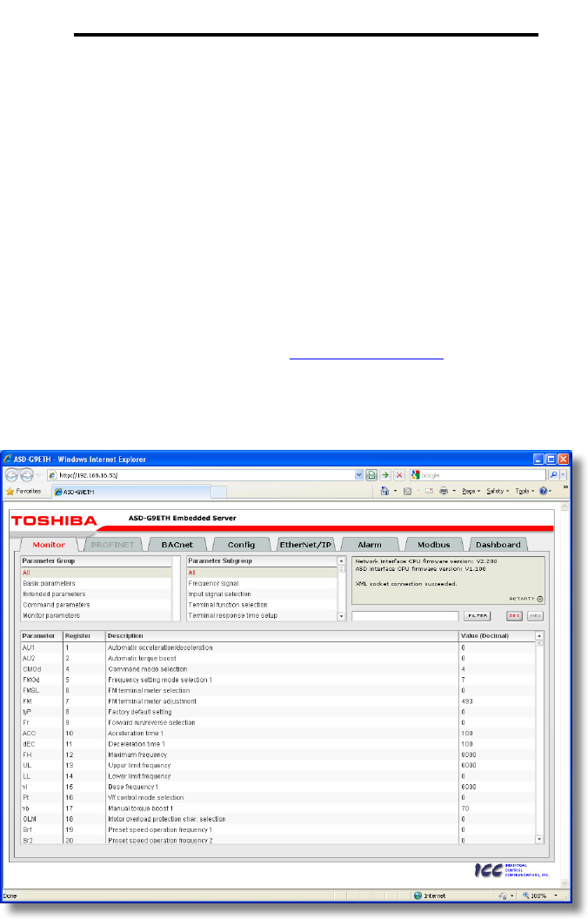Click the ACTIVITY indicator icon

click(540, 599)
